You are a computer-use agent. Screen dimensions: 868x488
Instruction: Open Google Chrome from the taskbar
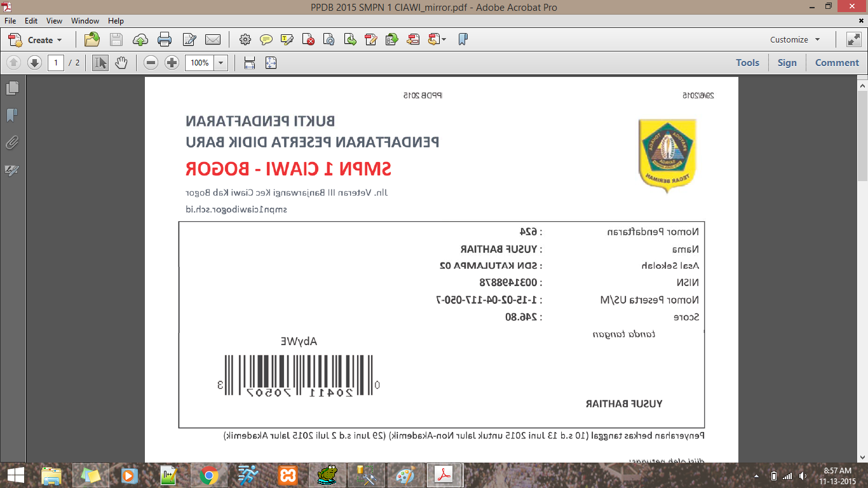(209, 475)
